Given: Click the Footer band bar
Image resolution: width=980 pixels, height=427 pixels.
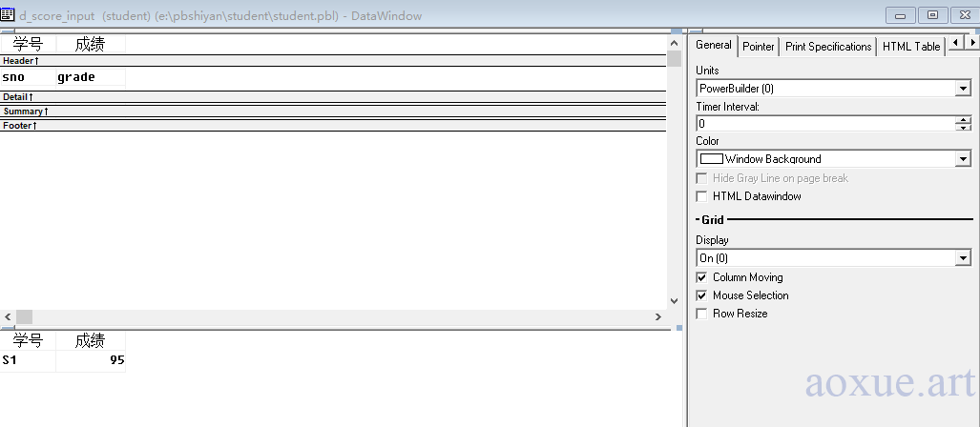Looking at the screenshot, I should [332, 126].
